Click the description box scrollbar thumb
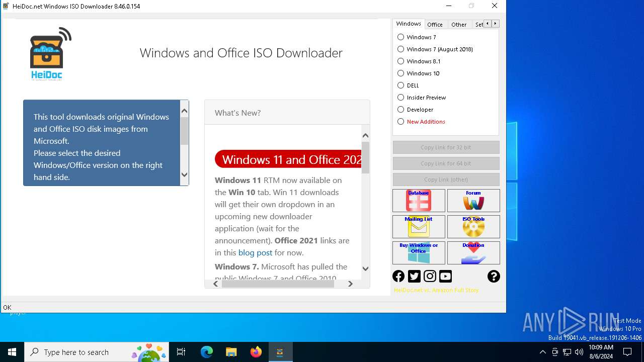The image size is (644, 362). pos(184,131)
